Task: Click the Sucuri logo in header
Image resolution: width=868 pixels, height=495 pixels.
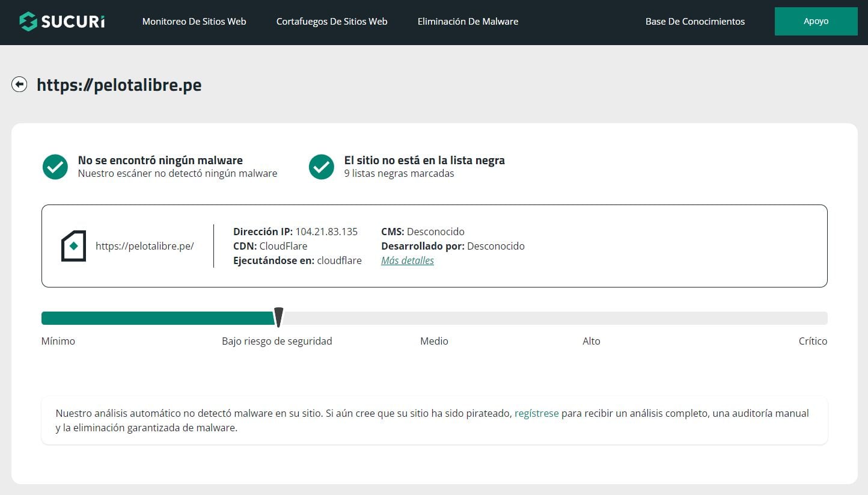Action: 62,22
